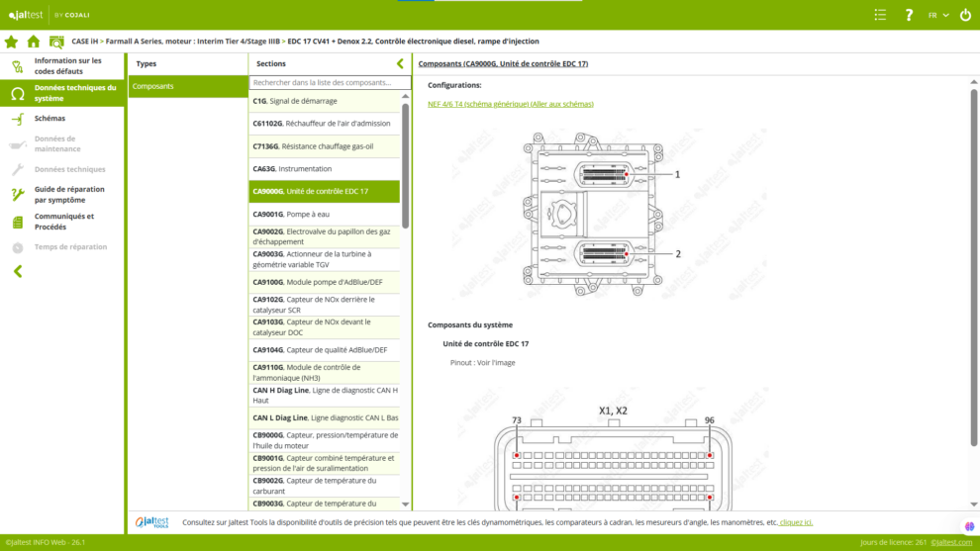Select CA63G Instrumentation

325,169
